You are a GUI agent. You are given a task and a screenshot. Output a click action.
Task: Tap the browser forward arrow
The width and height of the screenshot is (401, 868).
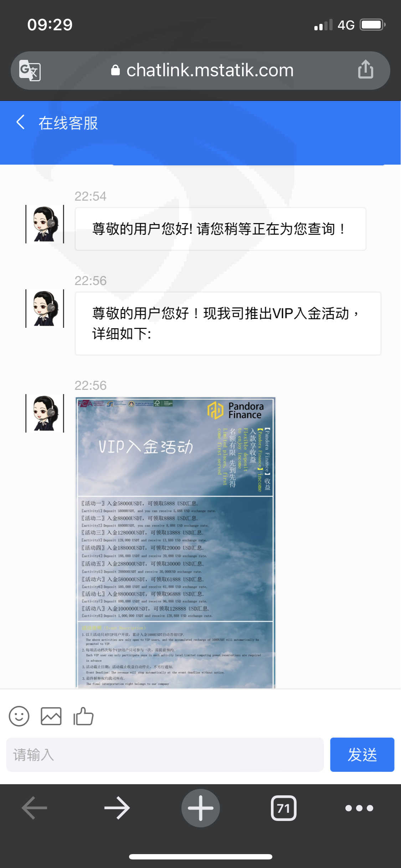tap(117, 808)
